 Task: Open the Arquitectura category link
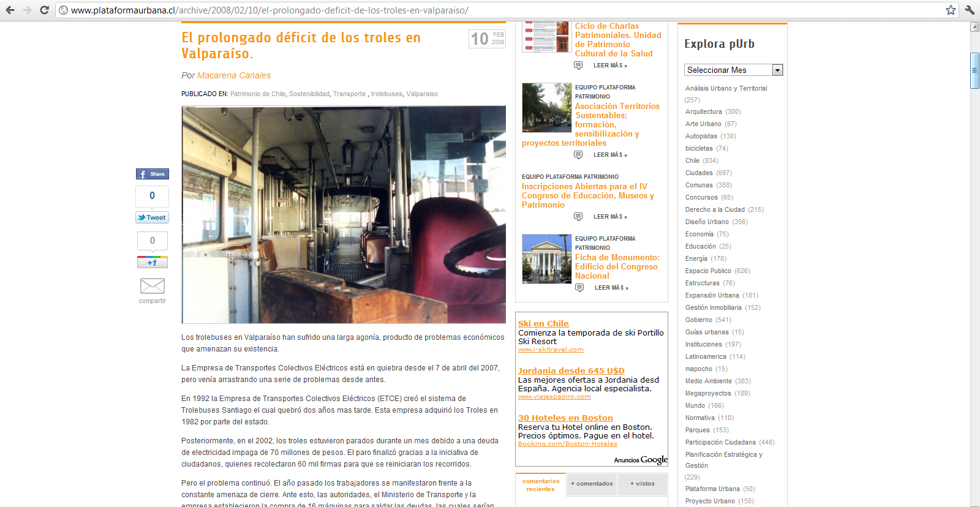pyautogui.click(x=703, y=111)
